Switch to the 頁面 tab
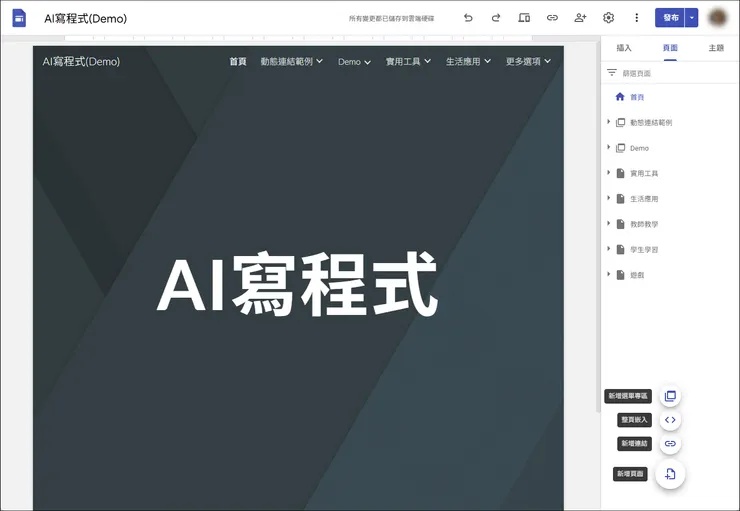Viewport: 740px width, 511px height. click(x=670, y=48)
